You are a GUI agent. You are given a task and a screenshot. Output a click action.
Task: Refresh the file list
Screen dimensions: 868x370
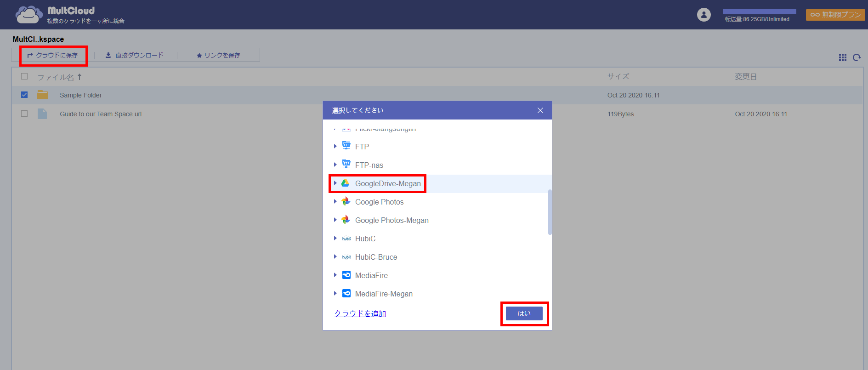[857, 57]
